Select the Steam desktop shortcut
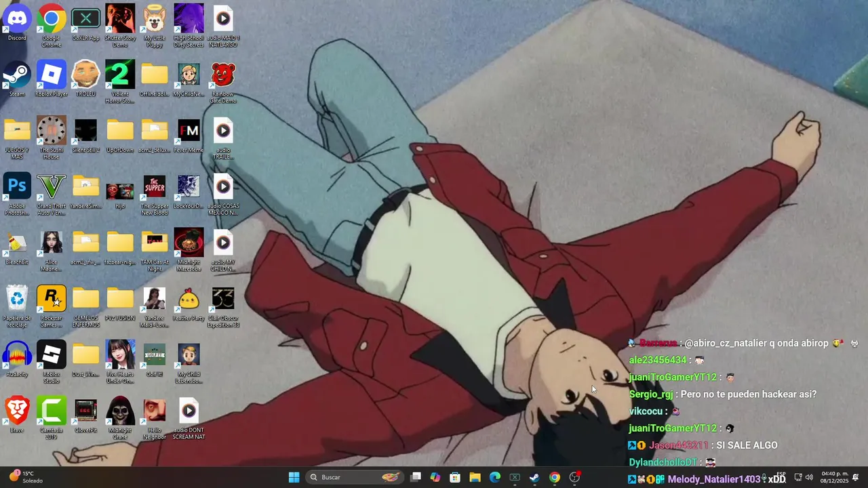868x488 pixels. (x=17, y=79)
